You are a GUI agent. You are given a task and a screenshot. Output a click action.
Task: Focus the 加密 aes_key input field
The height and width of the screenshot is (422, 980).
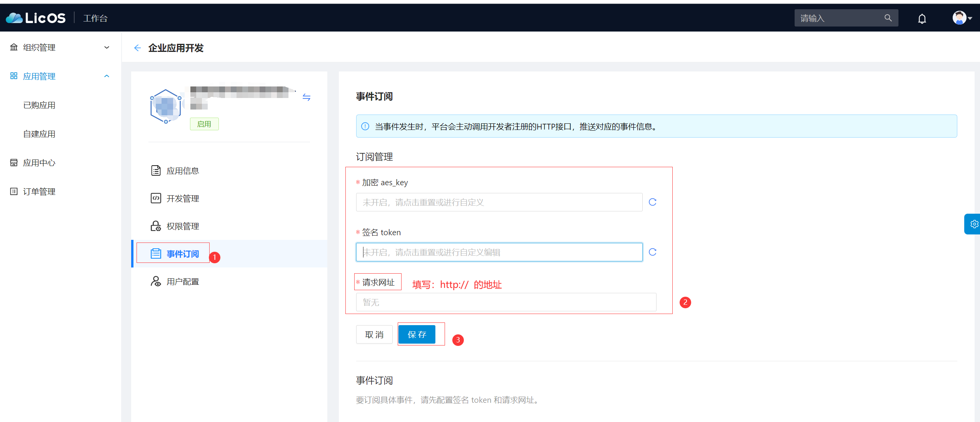499,202
